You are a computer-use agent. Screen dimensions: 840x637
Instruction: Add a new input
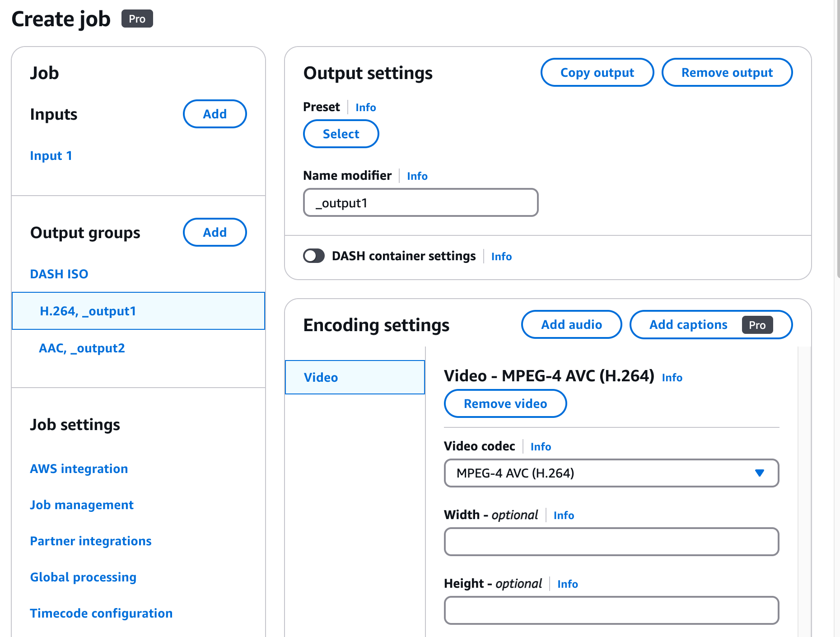pyautogui.click(x=215, y=114)
